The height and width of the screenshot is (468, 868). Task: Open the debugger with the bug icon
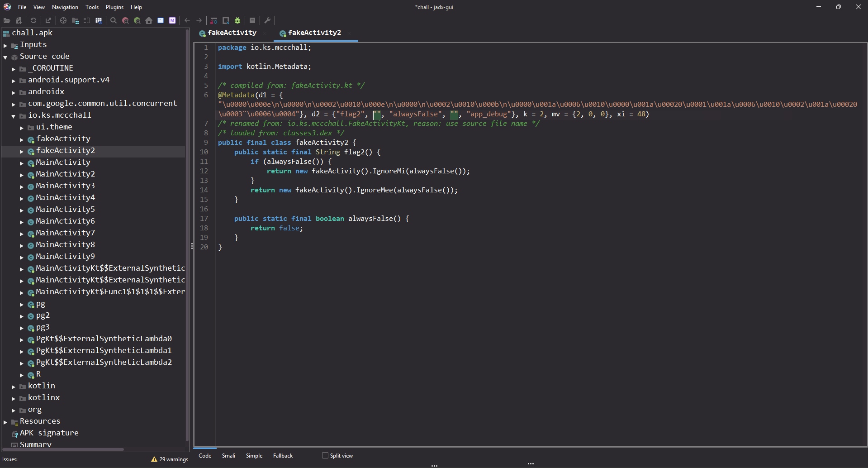pyautogui.click(x=237, y=20)
